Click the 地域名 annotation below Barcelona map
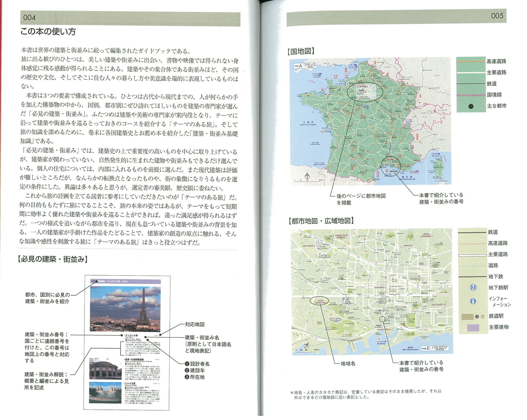This screenshot has width=527, height=420. 348,364
